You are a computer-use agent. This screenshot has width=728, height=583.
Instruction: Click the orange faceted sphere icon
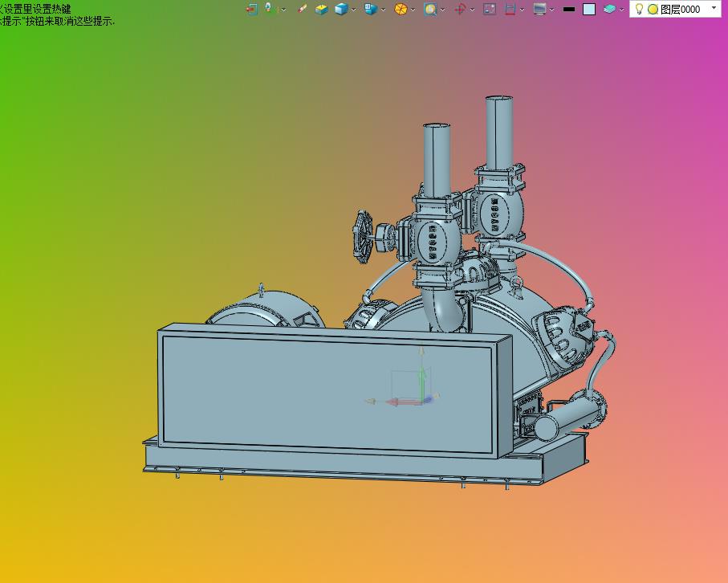click(401, 9)
